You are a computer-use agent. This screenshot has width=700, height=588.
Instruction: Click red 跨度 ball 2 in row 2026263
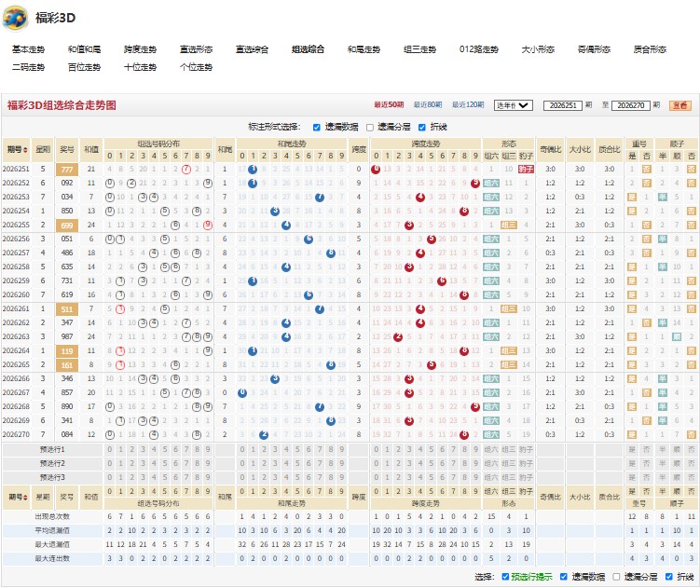click(x=398, y=337)
